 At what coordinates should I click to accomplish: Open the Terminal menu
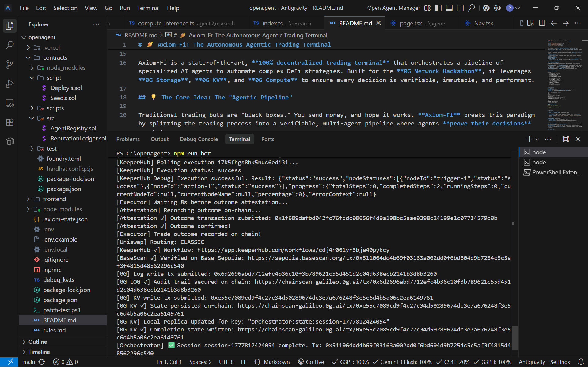(148, 8)
